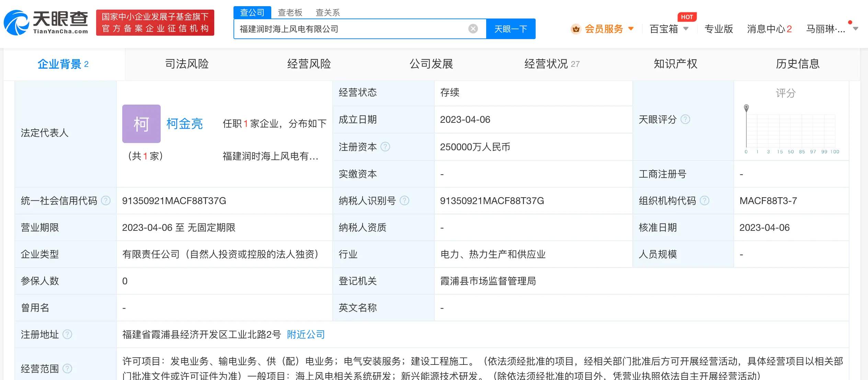Select the 公司发展 tab
868x380 pixels.
click(x=431, y=64)
